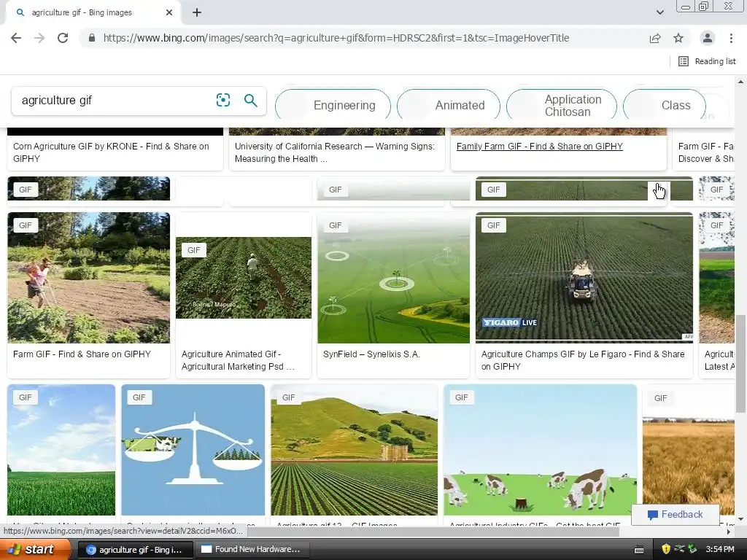
Task: Open the Figaro Live tractor spraying thumbnail
Action: [584, 278]
